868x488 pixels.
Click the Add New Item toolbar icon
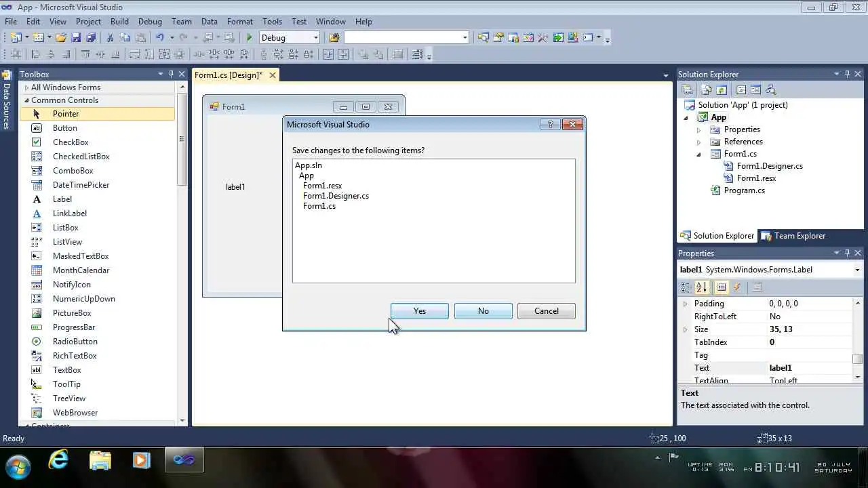click(39, 37)
